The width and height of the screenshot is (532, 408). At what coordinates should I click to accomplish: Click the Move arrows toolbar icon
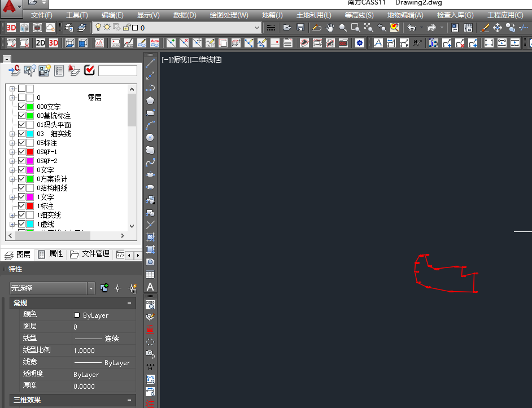click(x=498, y=28)
